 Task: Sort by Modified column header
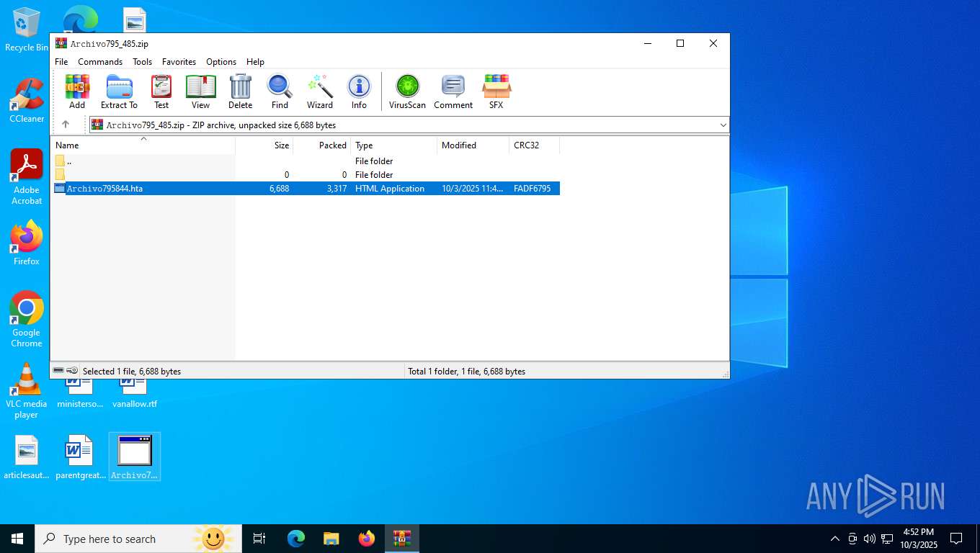[473, 145]
